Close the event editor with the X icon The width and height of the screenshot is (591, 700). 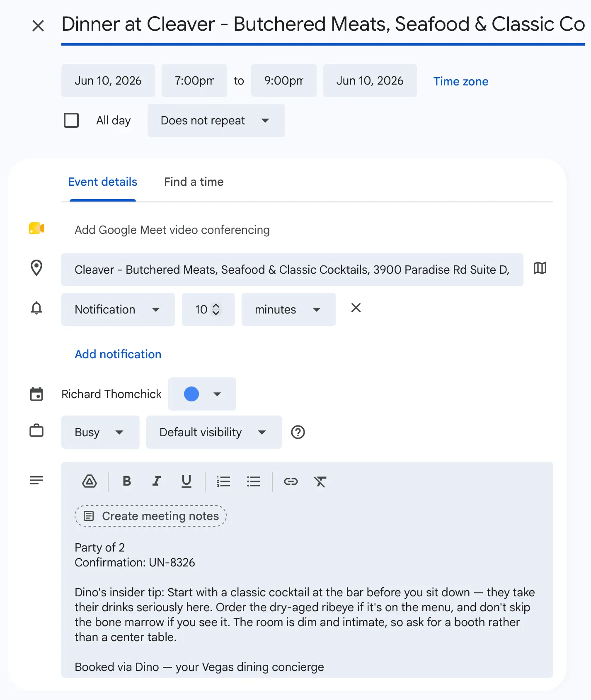tap(38, 26)
